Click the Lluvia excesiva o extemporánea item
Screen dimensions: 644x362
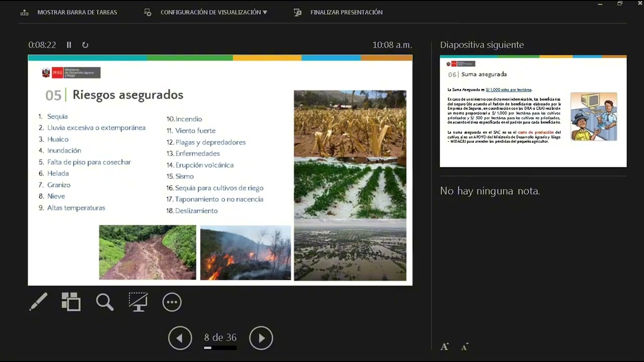coord(97,128)
